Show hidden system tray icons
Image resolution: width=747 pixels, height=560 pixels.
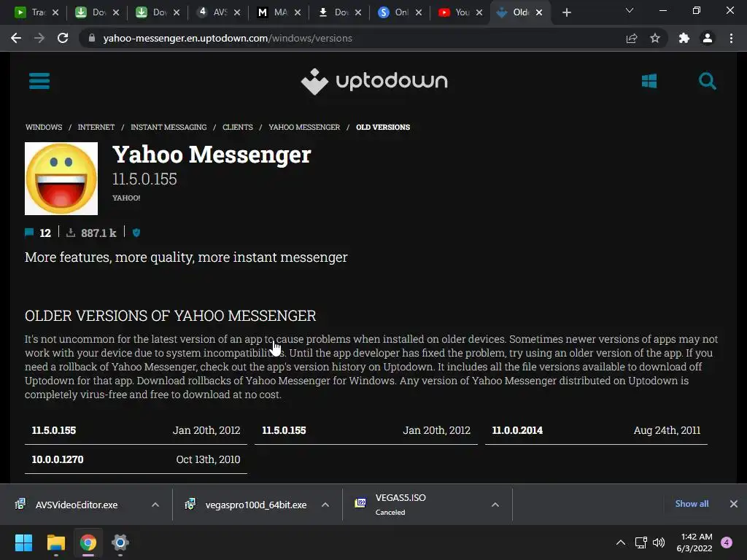tap(620, 542)
